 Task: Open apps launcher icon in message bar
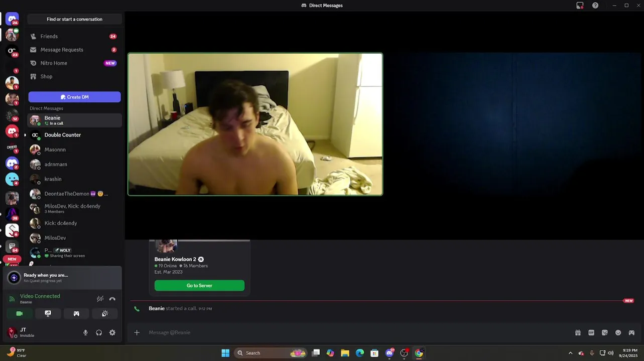point(631,332)
